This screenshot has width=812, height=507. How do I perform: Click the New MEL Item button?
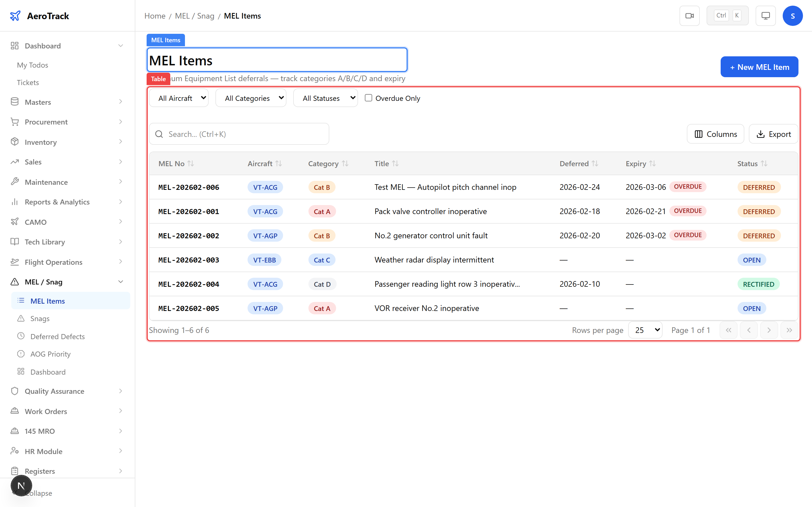click(x=759, y=67)
